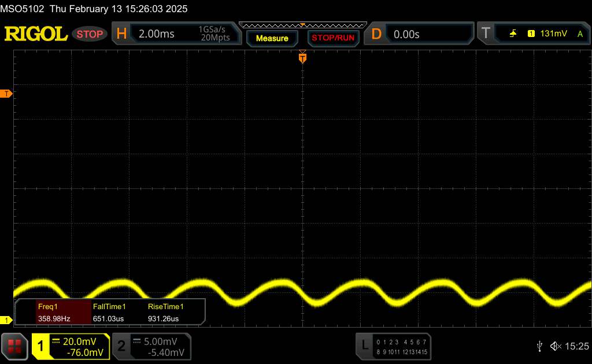The height and width of the screenshot is (364, 592).
Task: Toggle channel 1 using the 20.0mV badge
Action: point(71,346)
